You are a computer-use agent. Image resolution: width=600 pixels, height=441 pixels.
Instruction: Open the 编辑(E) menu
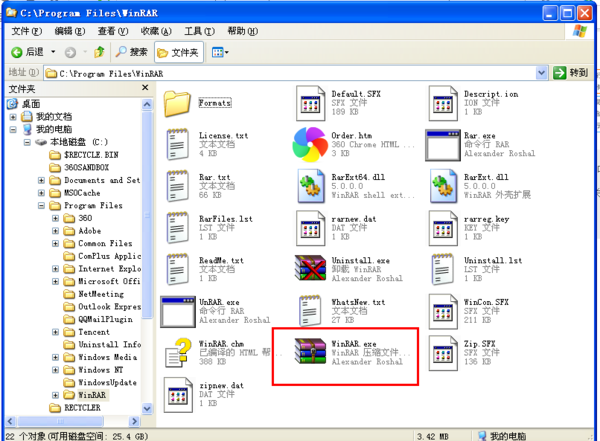click(70, 31)
